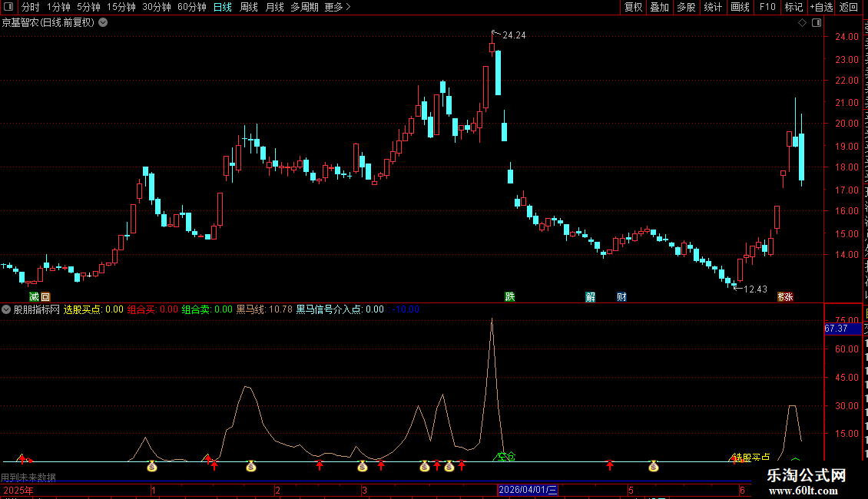
Task: Click the 标记 mark button
Action: [793, 7]
